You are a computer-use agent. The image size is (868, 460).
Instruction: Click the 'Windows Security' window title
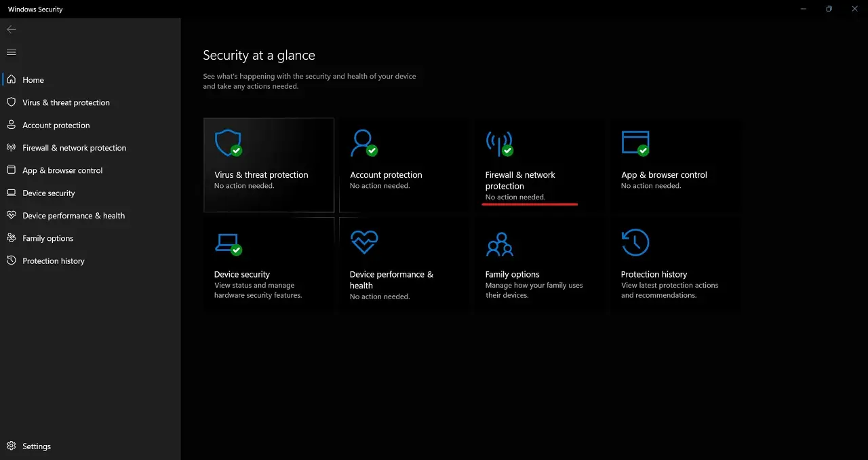pyautogui.click(x=35, y=9)
